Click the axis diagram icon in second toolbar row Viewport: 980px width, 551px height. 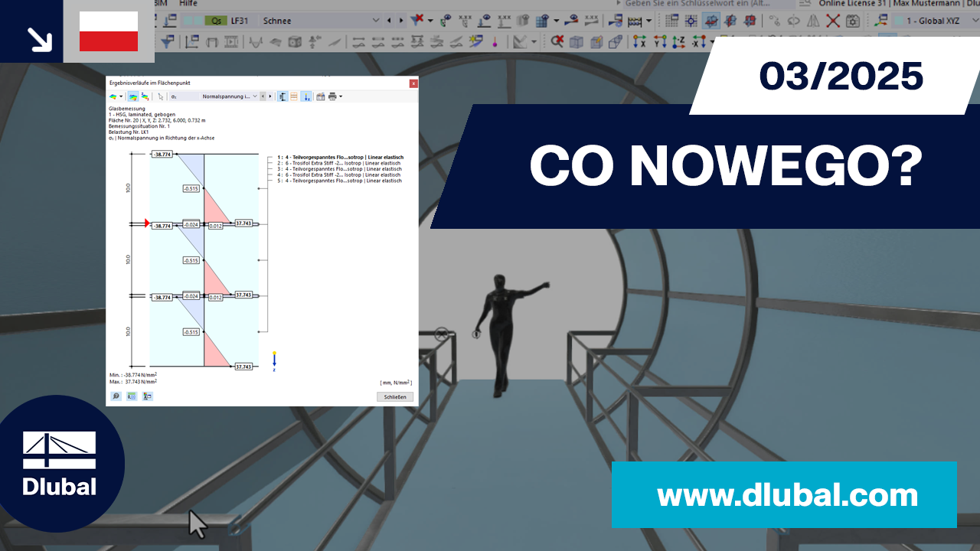click(192, 41)
